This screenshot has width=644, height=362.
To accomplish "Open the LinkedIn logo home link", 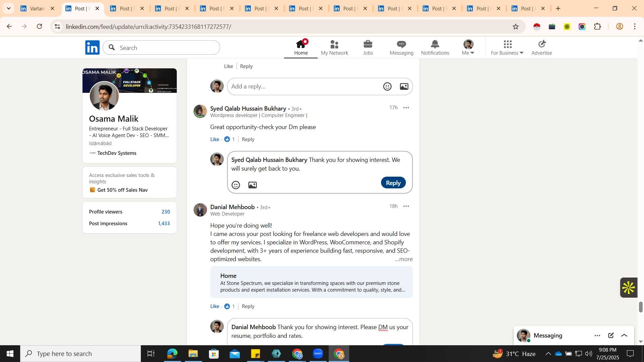I will click(x=92, y=48).
